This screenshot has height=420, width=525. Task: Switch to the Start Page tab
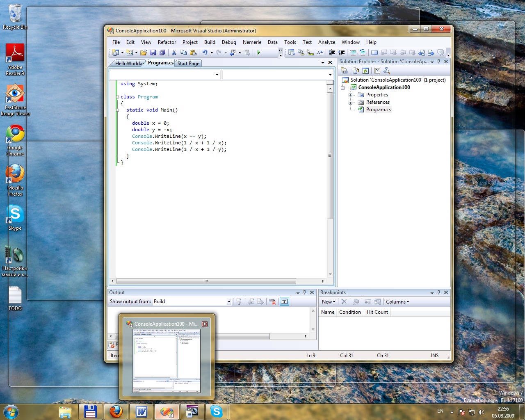coord(188,64)
